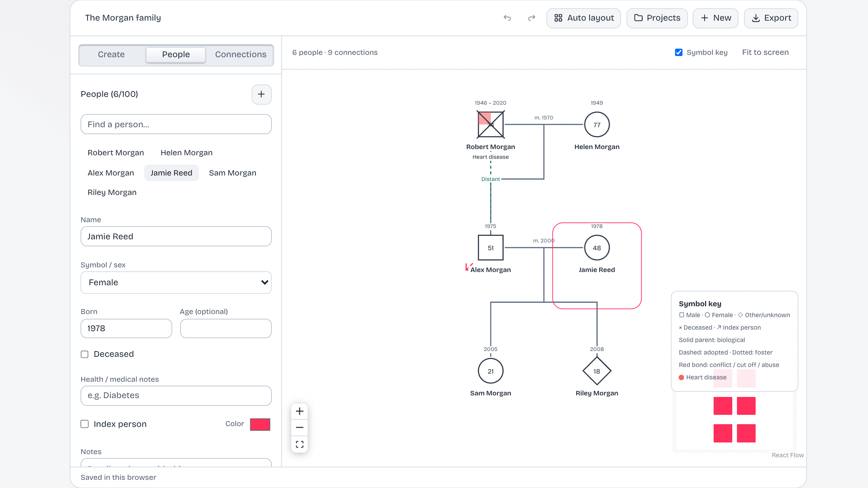
Task: Select Sam Morgan's circle node
Action: pyautogui.click(x=491, y=371)
